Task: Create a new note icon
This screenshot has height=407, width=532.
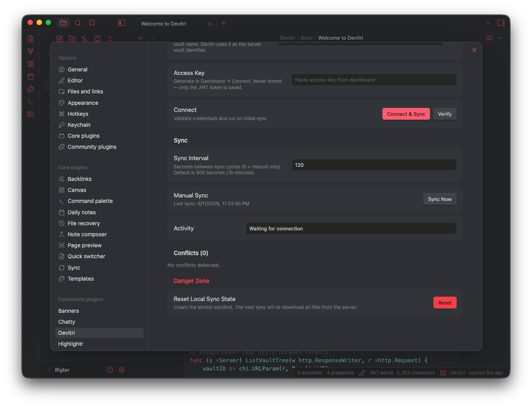Action: pos(60,38)
